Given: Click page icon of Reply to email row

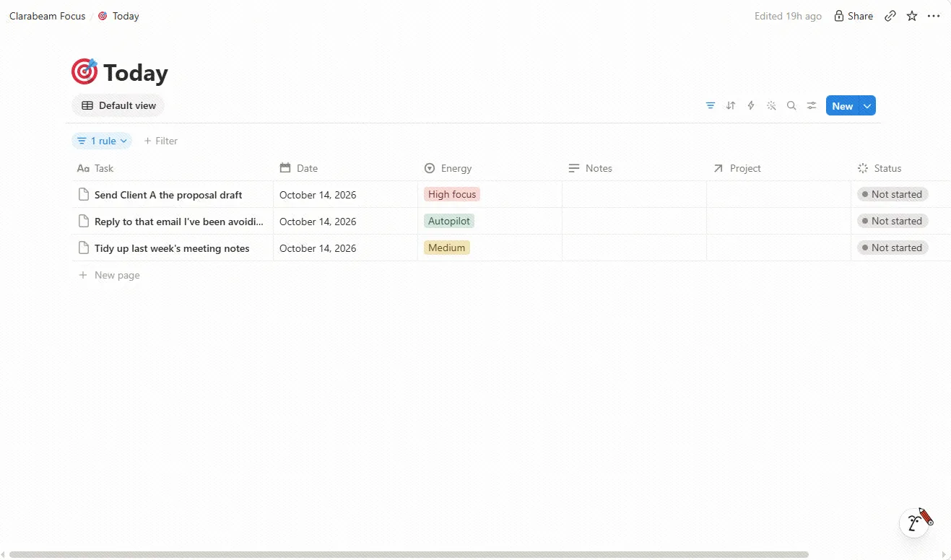Looking at the screenshot, I should pyautogui.click(x=83, y=222).
